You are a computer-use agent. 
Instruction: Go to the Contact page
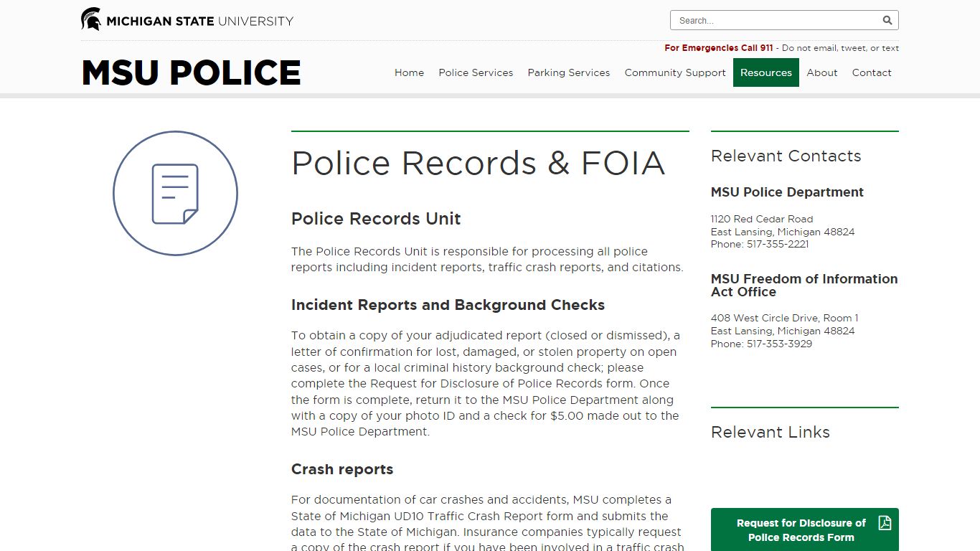[872, 72]
